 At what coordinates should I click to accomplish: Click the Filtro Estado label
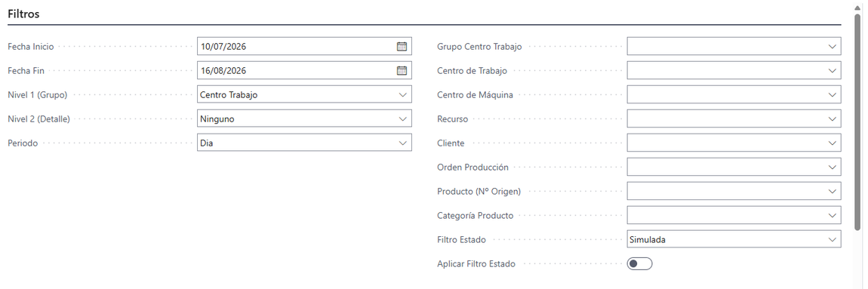pos(462,240)
